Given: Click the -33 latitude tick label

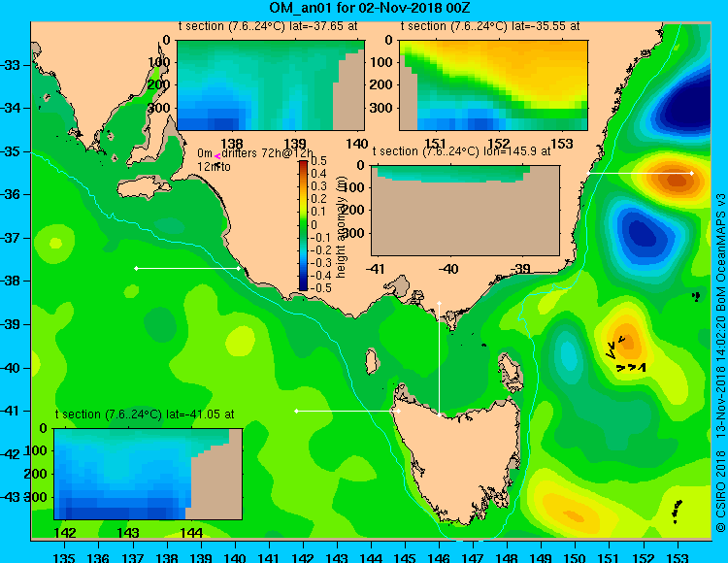Looking at the screenshot, I should (x=10, y=65).
